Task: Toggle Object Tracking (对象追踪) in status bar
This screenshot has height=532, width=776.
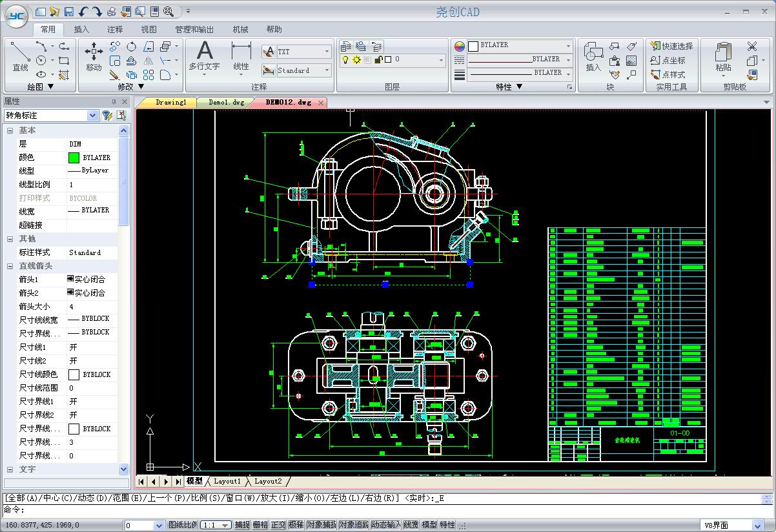Action: pyautogui.click(x=353, y=525)
